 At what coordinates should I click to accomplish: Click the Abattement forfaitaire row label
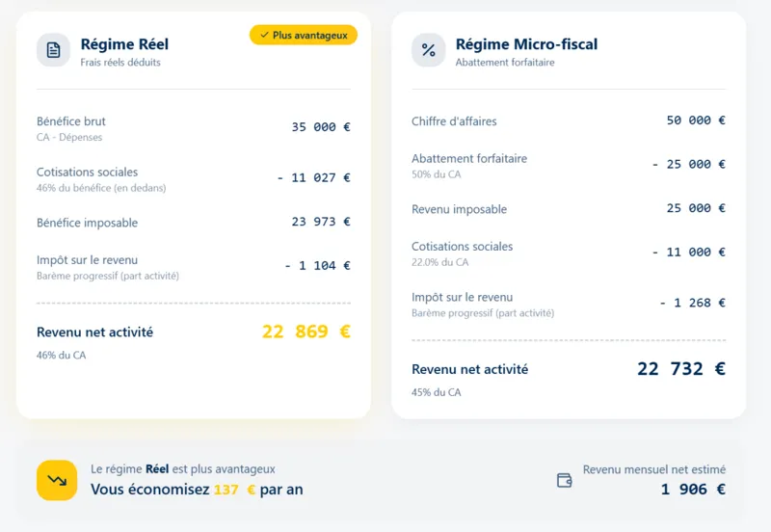tap(469, 158)
